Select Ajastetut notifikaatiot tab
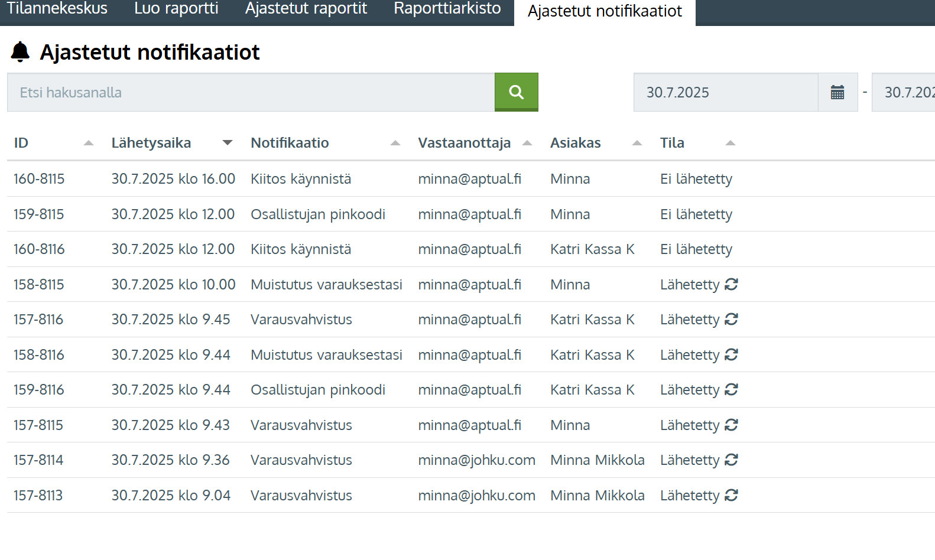The image size is (935, 560). 605,11
